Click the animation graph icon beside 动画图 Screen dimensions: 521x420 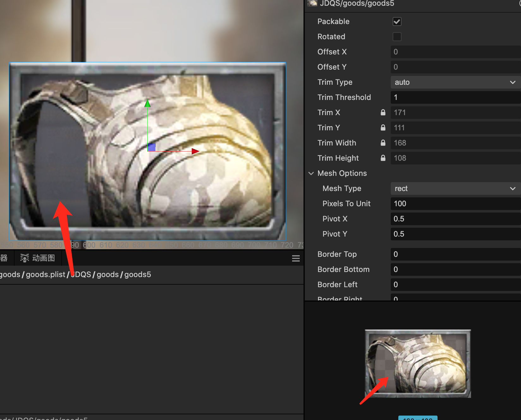[x=25, y=258]
